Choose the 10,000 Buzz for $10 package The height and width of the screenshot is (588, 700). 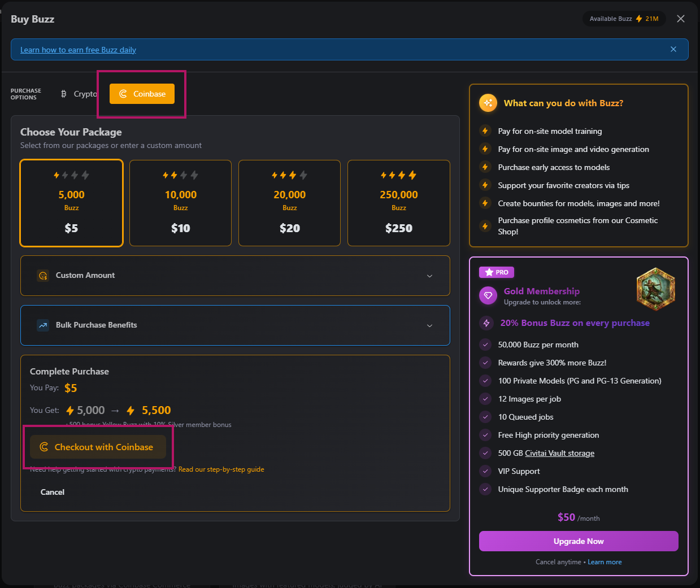tap(180, 203)
